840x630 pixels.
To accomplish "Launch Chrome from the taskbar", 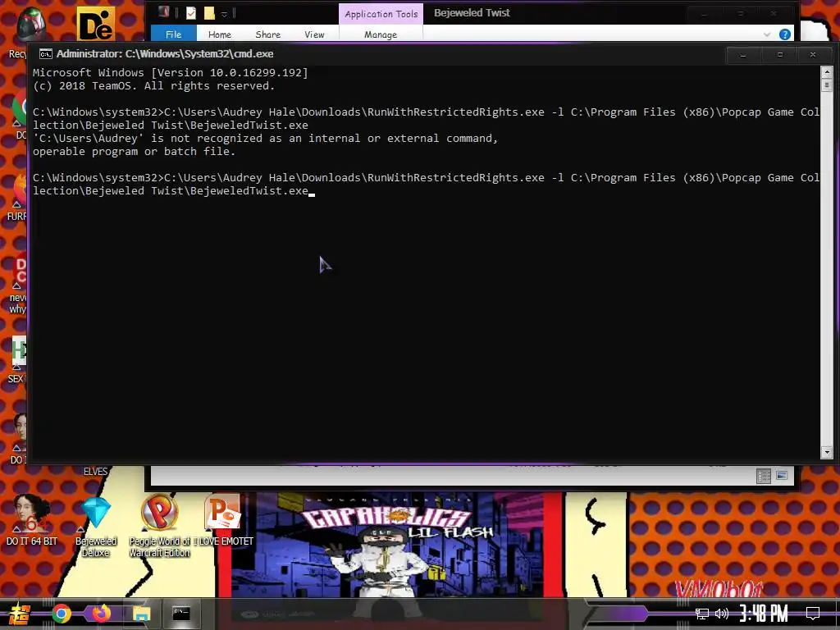I will point(62,614).
